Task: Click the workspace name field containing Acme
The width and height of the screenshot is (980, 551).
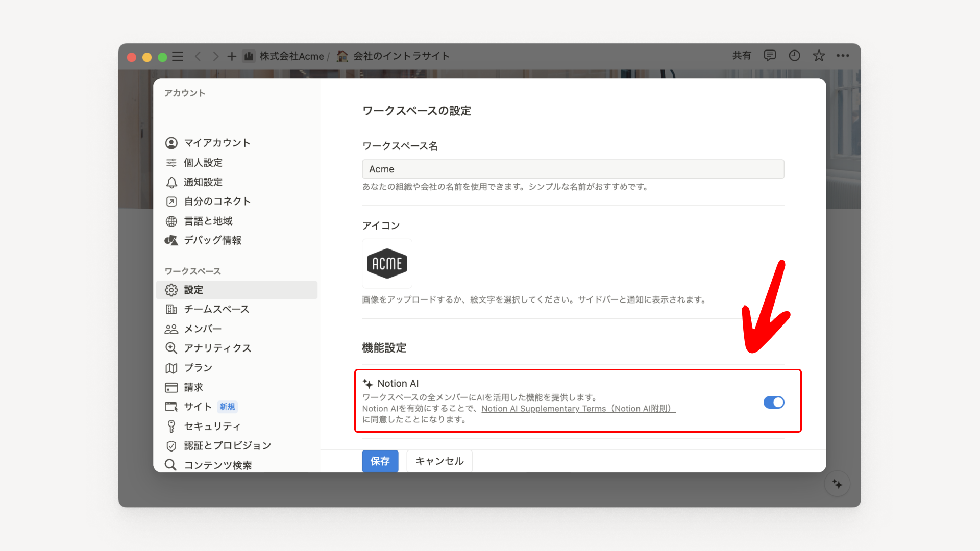Action: point(573,169)
